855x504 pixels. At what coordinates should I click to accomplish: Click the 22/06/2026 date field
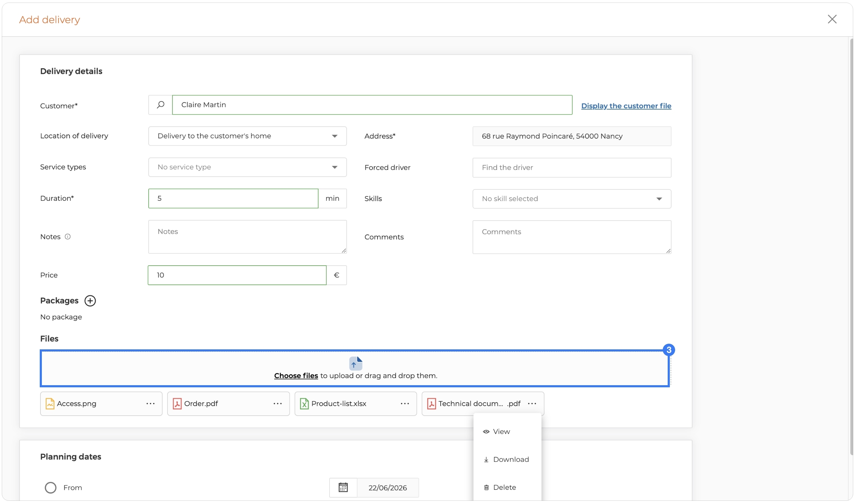tap(388, 488)
